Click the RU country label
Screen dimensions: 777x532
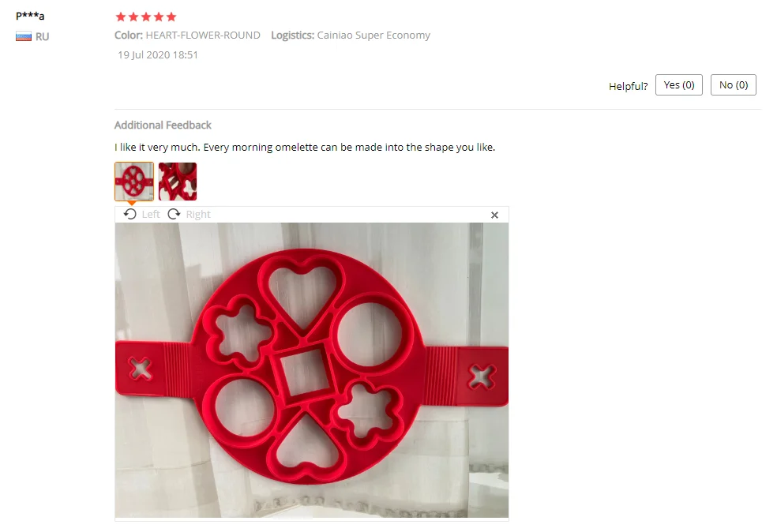(42, 36)
